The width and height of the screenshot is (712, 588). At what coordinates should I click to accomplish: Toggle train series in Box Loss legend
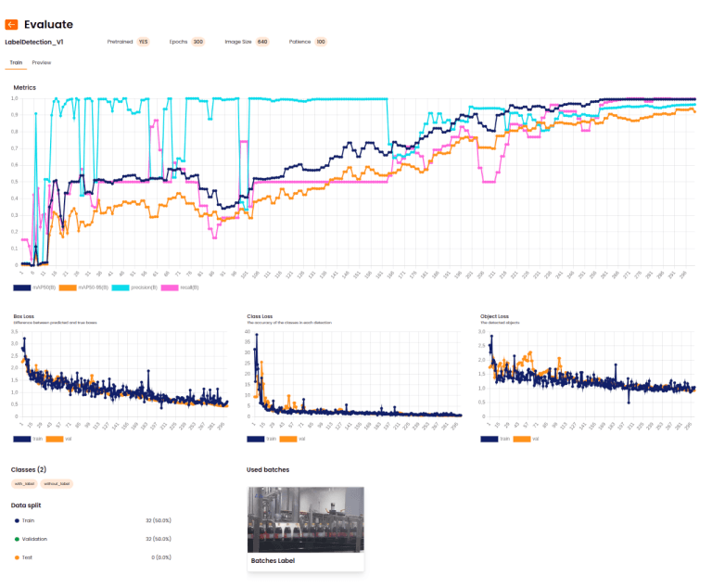coord(22,439)
